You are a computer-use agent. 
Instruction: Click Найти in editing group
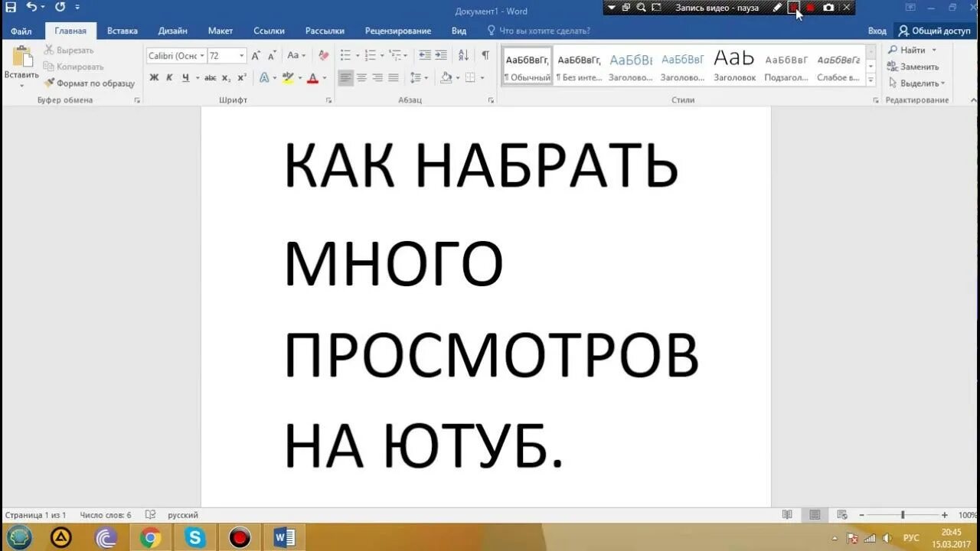tap(913, 50)
